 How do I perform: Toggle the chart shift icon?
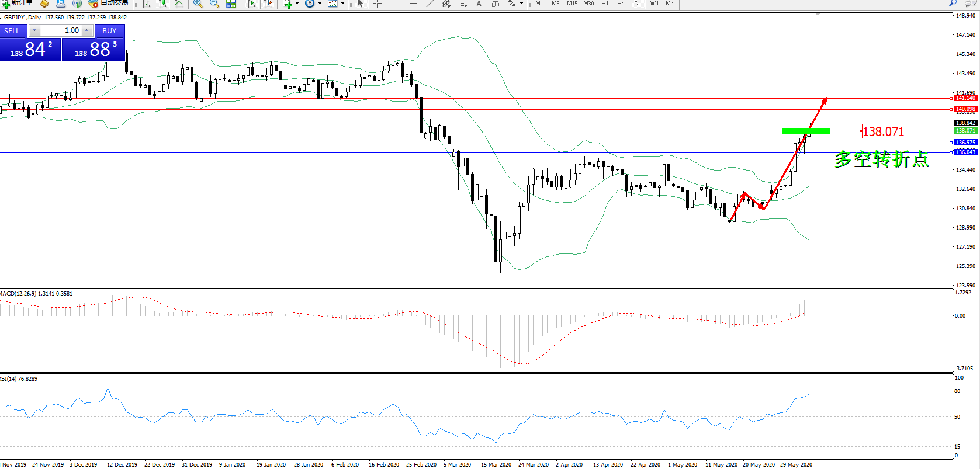(x=268, y=4)
